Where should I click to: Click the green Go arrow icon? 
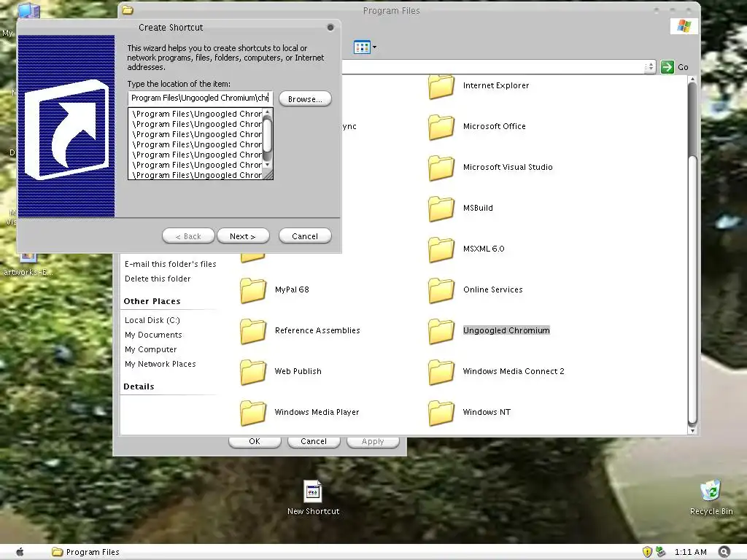tap(667, 67)
